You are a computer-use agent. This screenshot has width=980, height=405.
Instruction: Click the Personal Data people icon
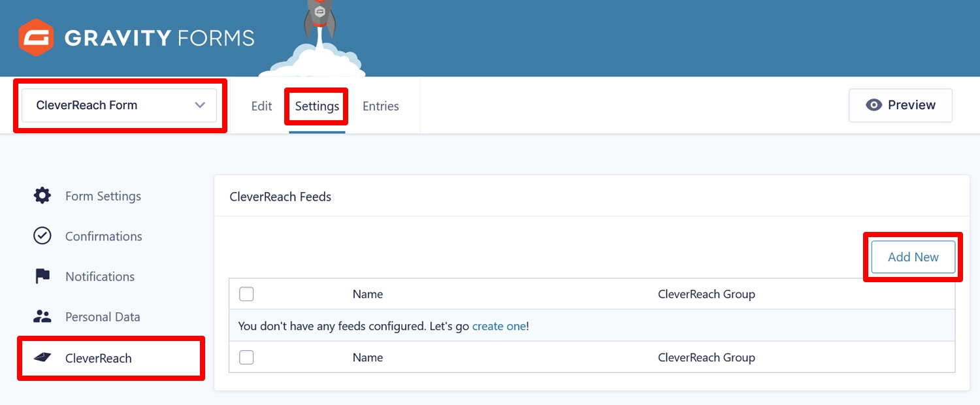click(42, 317)
